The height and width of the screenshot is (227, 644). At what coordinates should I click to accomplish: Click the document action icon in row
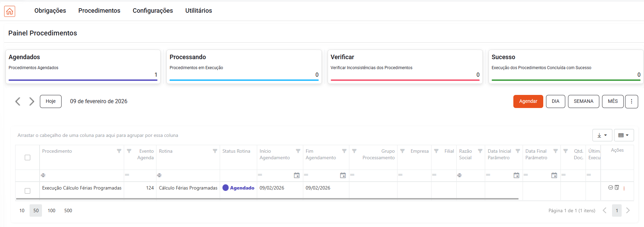[x=617, y=188]
